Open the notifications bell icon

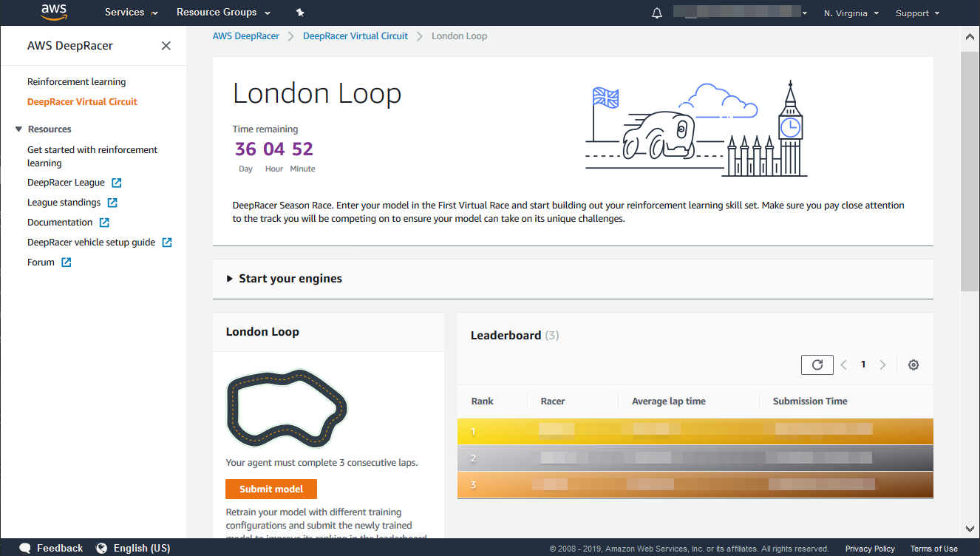coord(657,13)
